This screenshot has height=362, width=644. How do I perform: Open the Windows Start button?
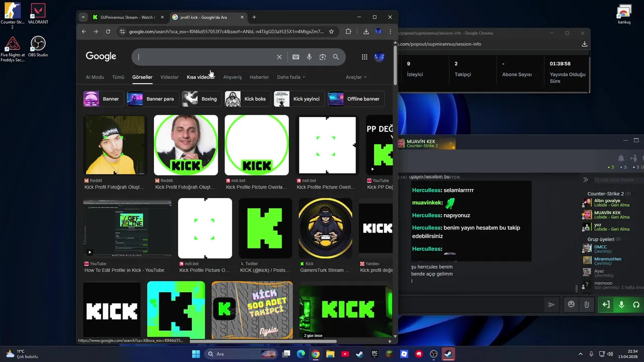196,354
